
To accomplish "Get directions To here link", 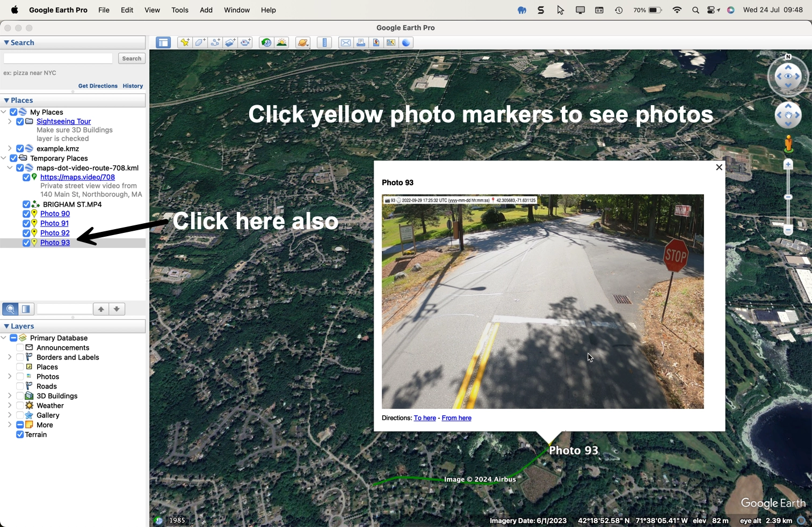I will [425, 418].
